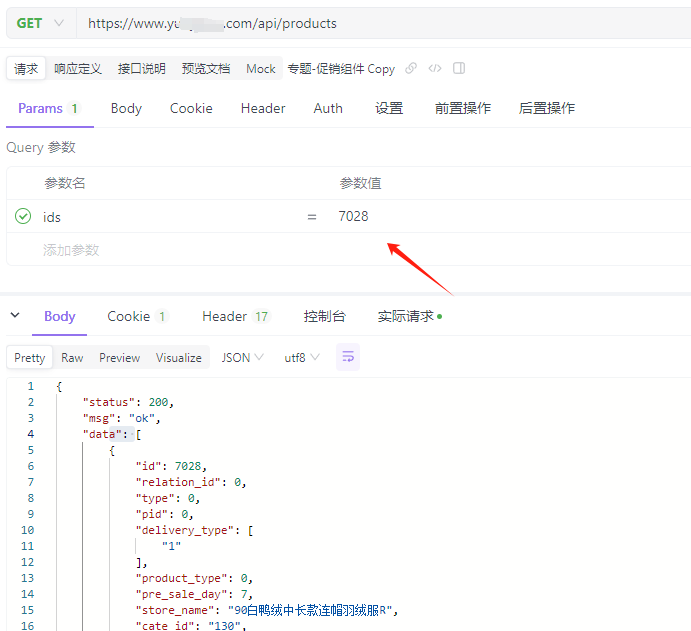Click the "pre_sale_day": 7 line
This screenshot has height=631, width=691.
click(x=194, y=594)
